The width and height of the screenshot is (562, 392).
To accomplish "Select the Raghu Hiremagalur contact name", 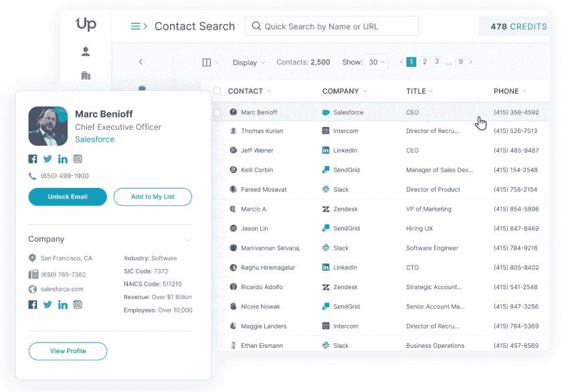I will (x=268, y=268).
